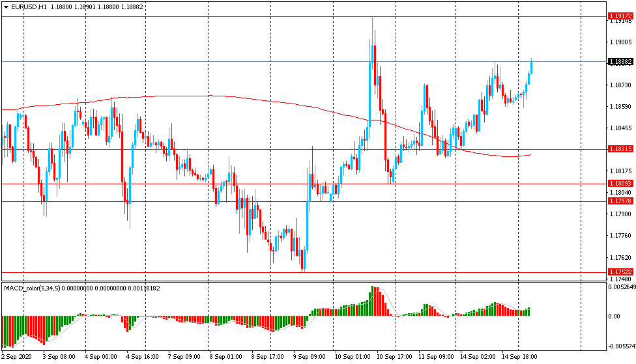The height and width of the screenshot is (364, 636).
Task: Click the 1.19005 value on price scale
Action: pyautogui.click(x=618, y=42)
